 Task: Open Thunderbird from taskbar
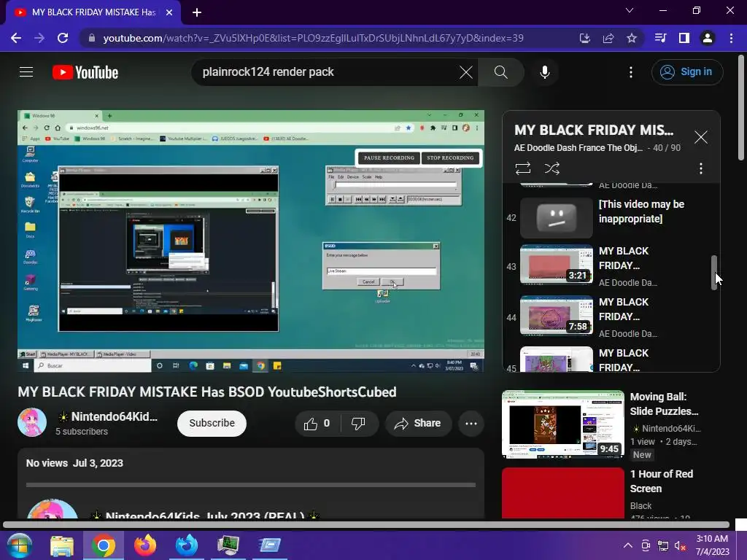click(186, 545)
